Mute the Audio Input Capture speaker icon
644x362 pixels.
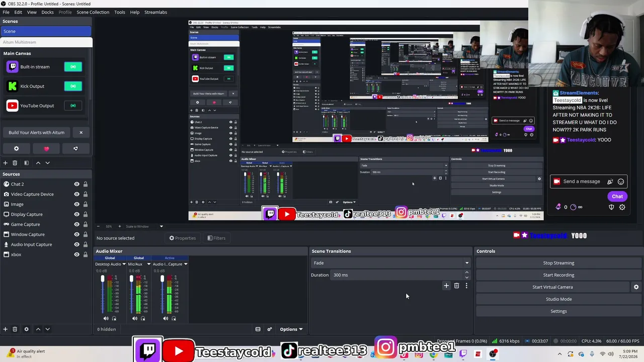coord(166,318)
